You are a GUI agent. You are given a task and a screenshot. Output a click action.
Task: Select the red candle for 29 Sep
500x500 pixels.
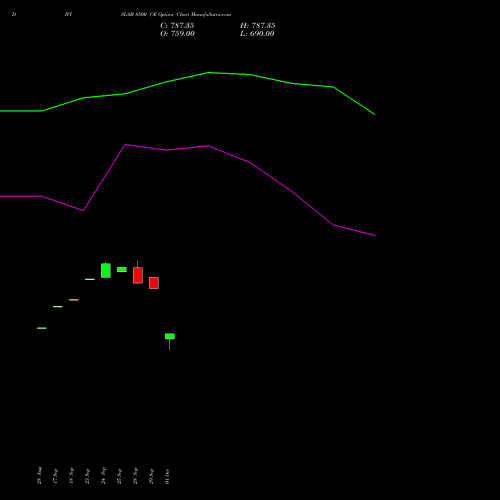click(154, 283)
